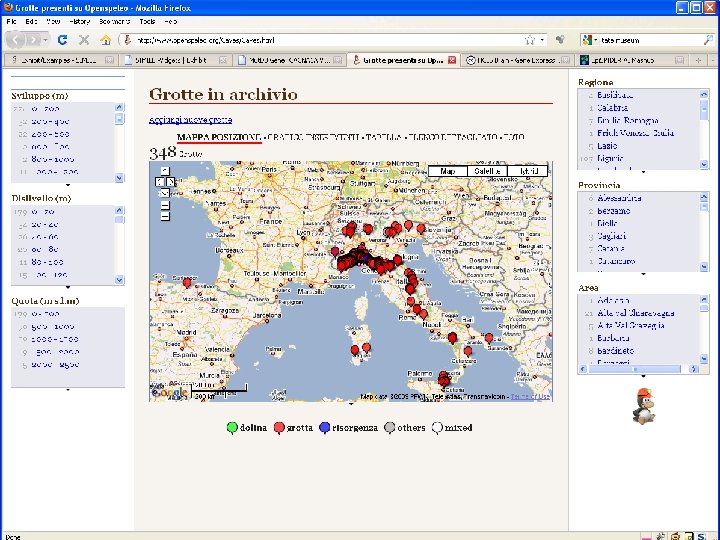Click the map pan up arrow control
Viewport: 720px width, 540px height.
pyautogui.click(x=165, y=170)
